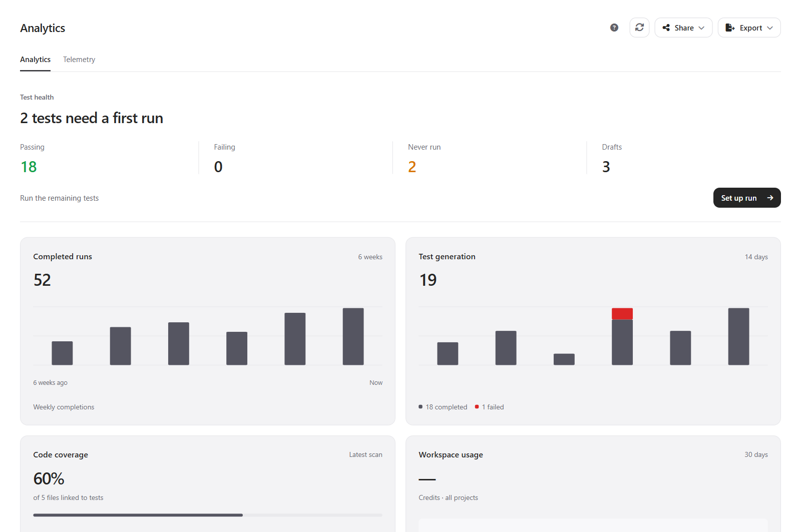This screenshot has height=532, width=801.
Task: Open the Share dropdown
Action: 683,28
